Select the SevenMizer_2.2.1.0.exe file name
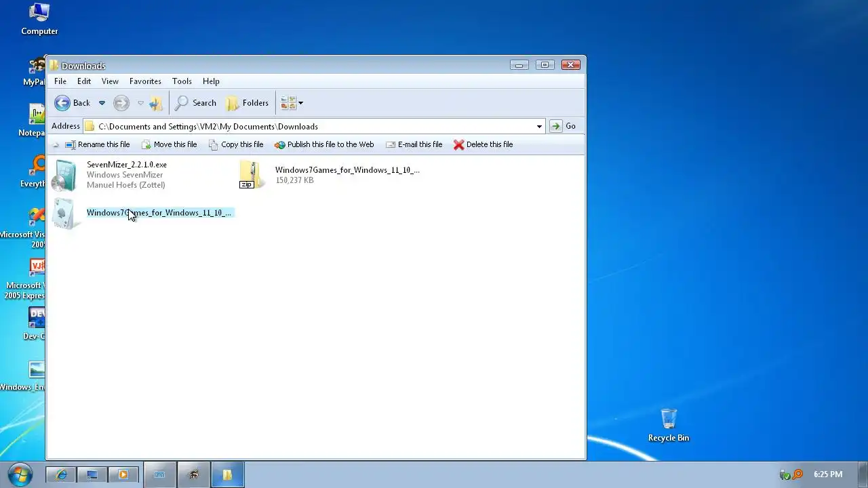The width and height of the screenshot is (868, 488). pos(127,165)
